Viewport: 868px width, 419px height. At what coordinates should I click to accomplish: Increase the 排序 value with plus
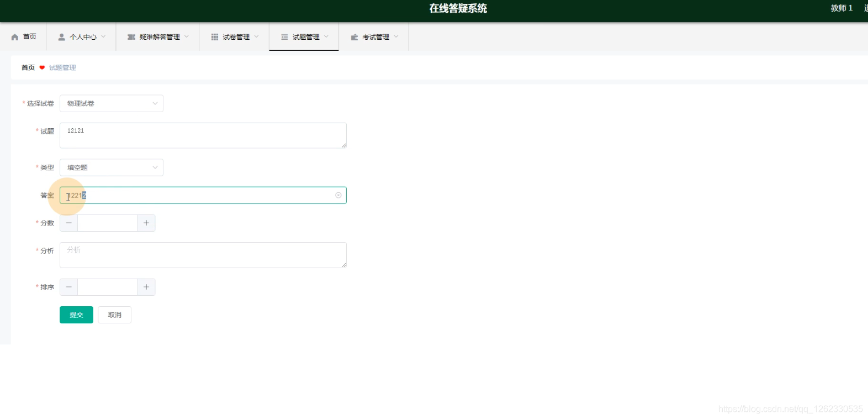click(x=146, y=287)
